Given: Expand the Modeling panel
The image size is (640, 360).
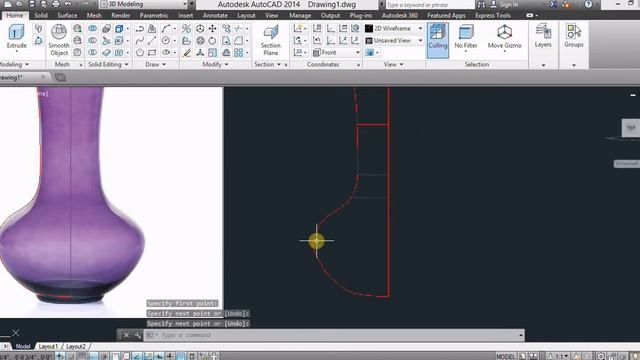Looking at the screenshot, I should point(14,64).
